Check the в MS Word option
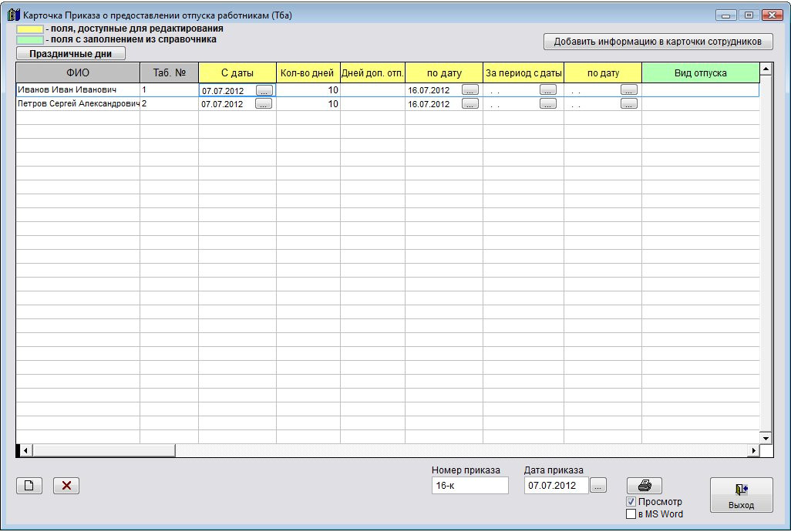This screenshot has width=791, height=532. coord(631,514)
